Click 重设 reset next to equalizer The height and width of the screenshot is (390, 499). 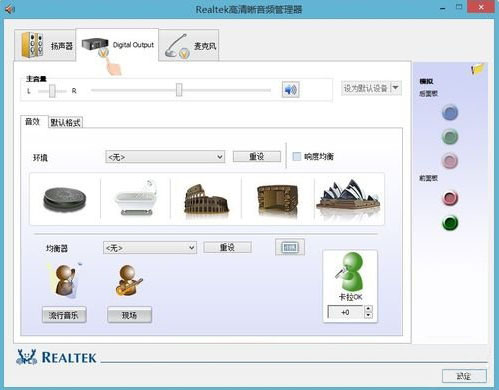click(x=227, y=247)
